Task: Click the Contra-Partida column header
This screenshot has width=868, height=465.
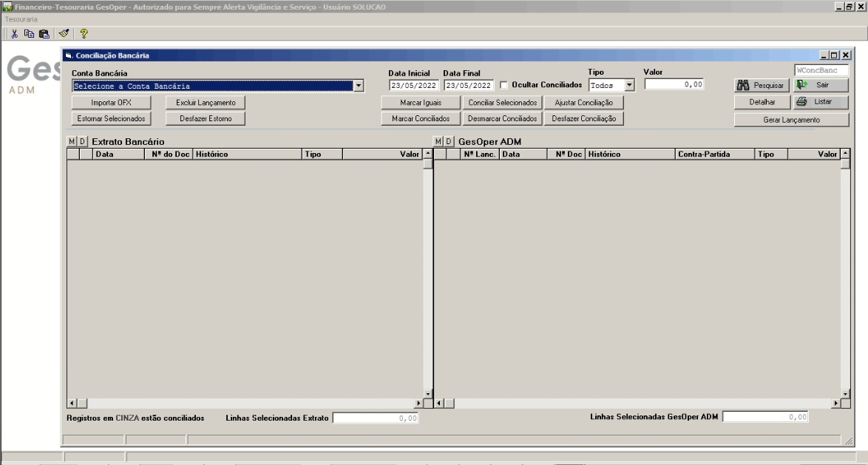Action: pyautogui.click(x=715, y=154)
